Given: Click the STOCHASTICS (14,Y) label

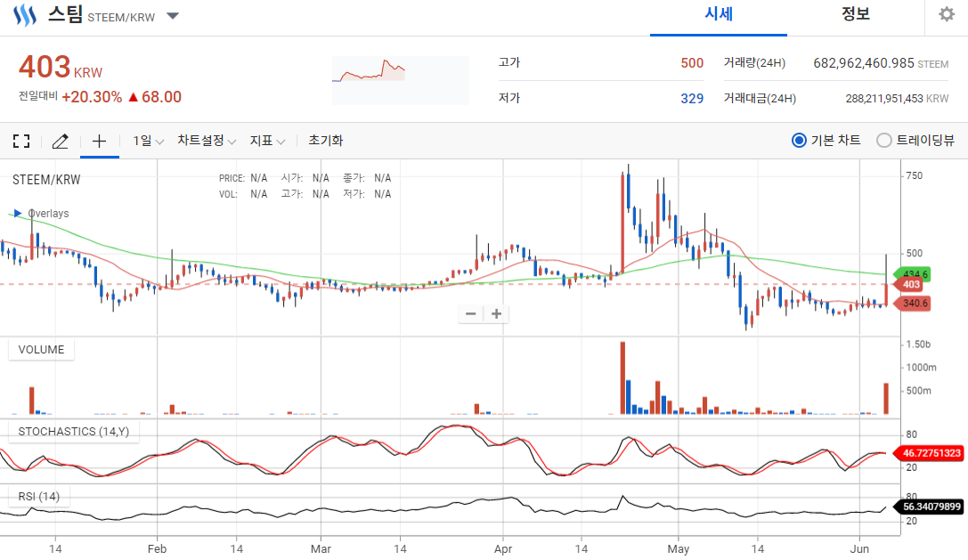Looking at the screenshot, I should coord(73,432).
